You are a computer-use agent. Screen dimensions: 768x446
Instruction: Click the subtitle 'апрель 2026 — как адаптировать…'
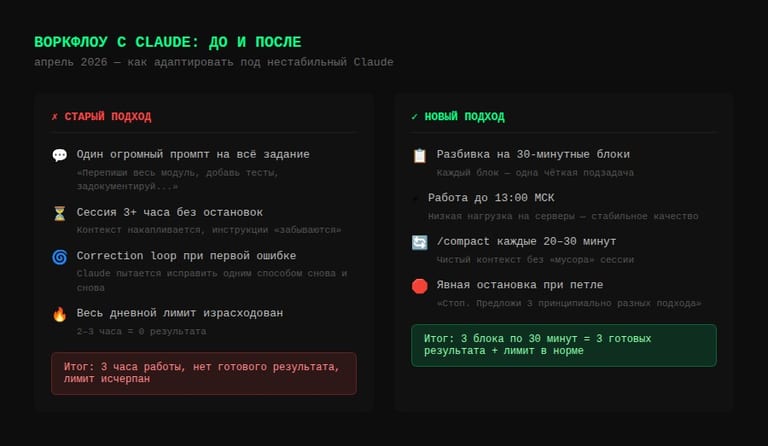tap(214, 62)
